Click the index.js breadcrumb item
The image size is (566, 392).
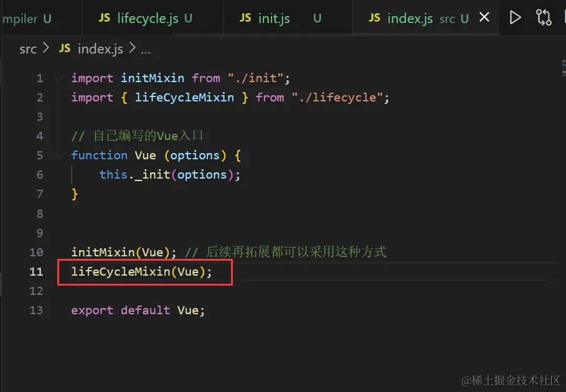pyautogui.click(x=100, y=49)
